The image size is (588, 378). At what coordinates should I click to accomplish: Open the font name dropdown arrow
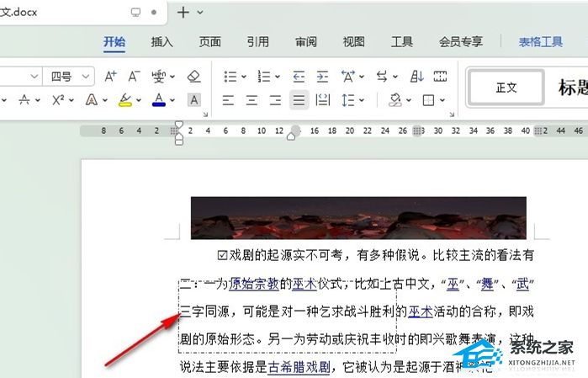point(34,77)
